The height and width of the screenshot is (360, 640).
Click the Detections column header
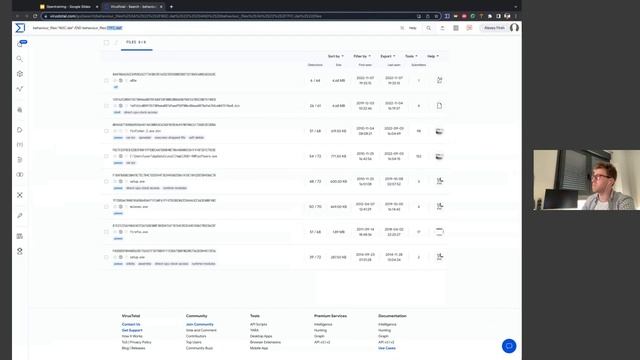tap(315, 65)
